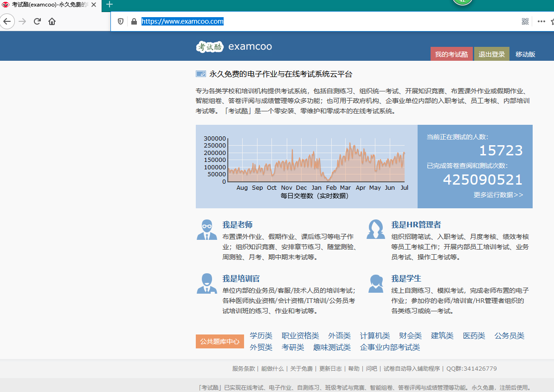Open the 我是学生 link
Viewport: 554px width, 392px height.
[x=406, y=279]
